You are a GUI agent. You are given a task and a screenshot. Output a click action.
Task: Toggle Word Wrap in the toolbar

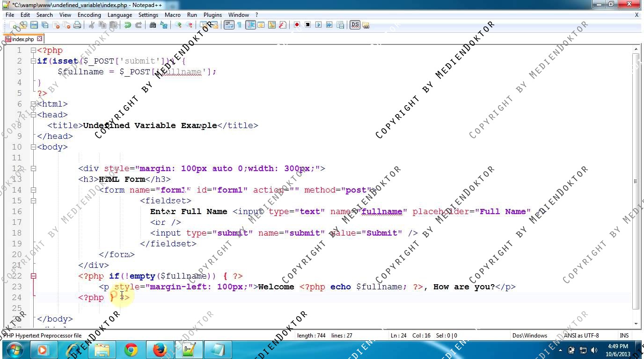229,25
